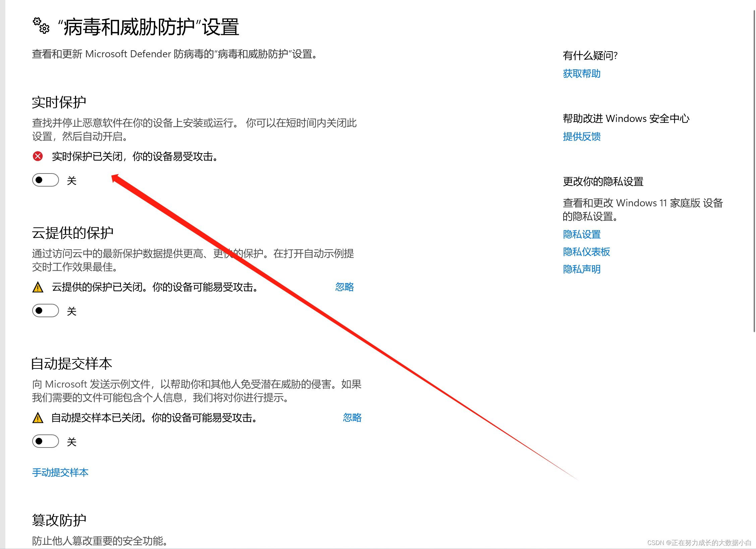Open the 手动提交样本 link
The width and height of the screenshot is (756, 549).
coord(60,473)
